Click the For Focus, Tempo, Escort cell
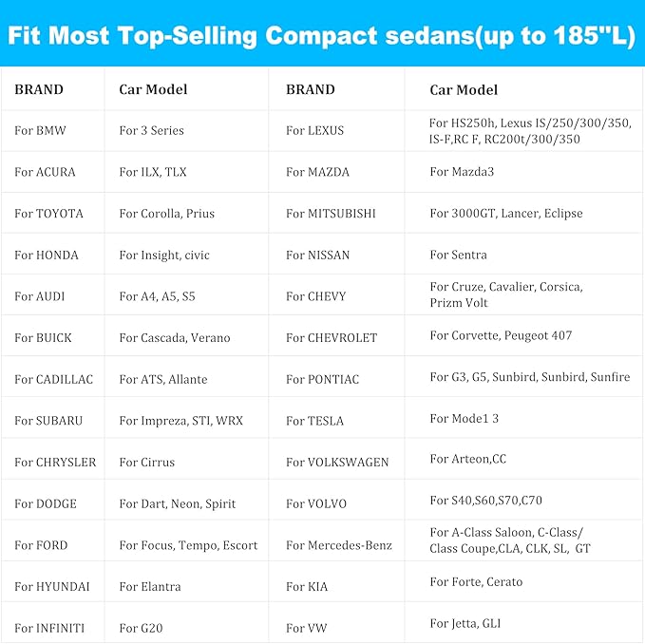 (188, 545)
